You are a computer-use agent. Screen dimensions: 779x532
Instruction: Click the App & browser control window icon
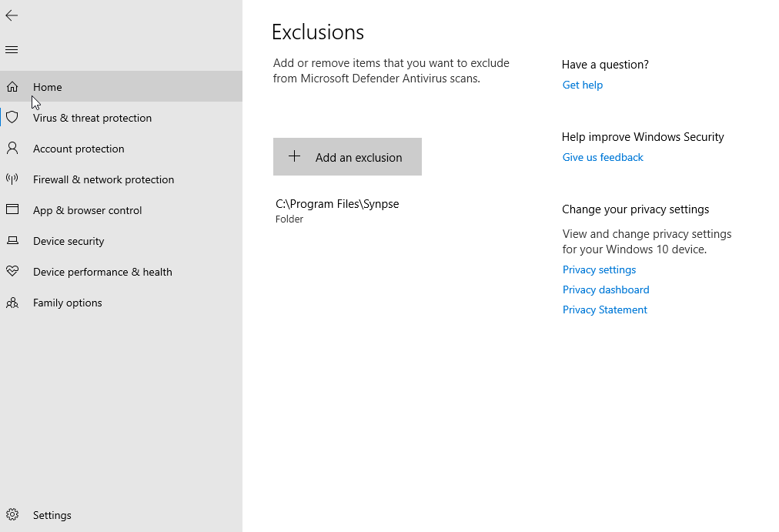(12, 210)
